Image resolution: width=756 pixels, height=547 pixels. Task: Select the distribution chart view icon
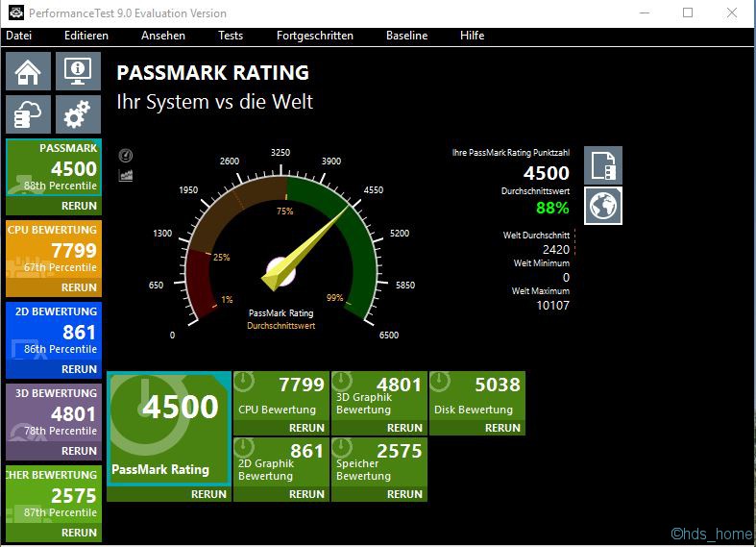click(125, 175)
